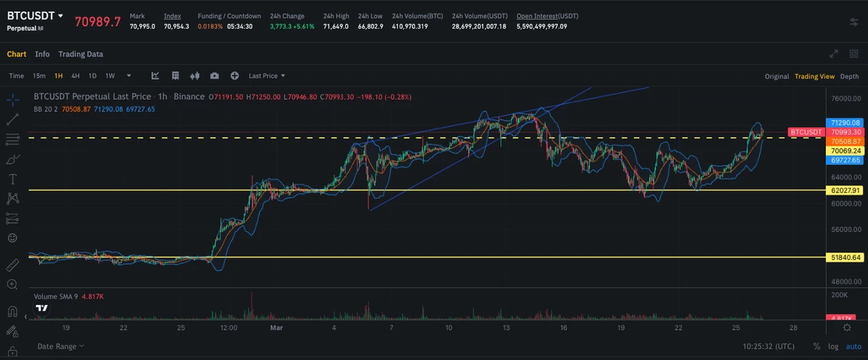Select the text annotation tool
The height and width of the screenshot is (360, 868).
[x=12, y=179]
